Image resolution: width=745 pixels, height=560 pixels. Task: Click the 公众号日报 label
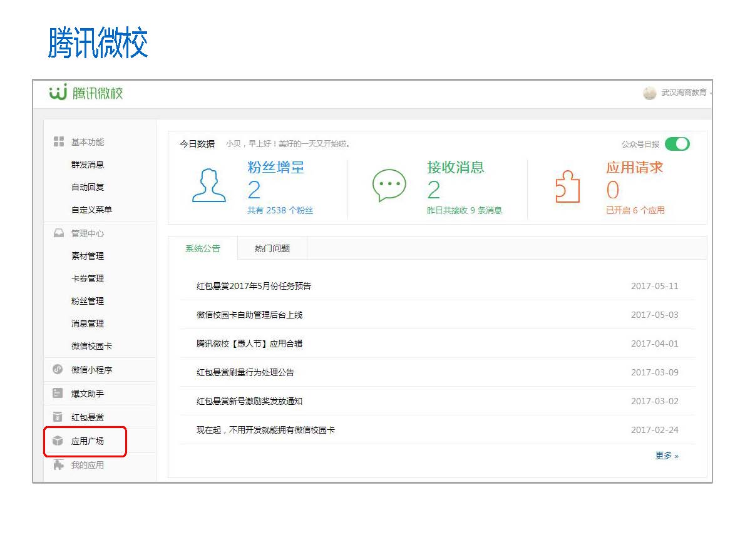[x=640, y=144]
